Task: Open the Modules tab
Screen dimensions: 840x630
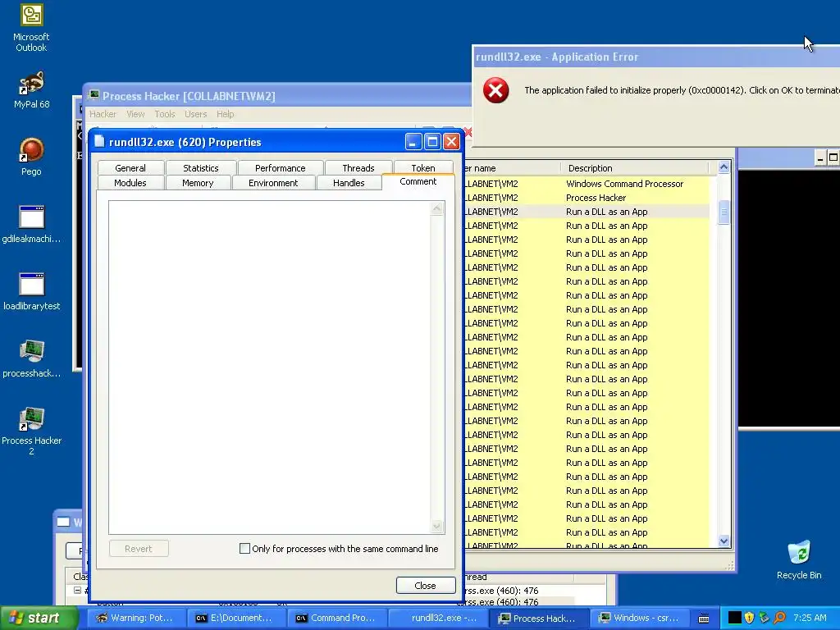Action: [x=130, y=183]
